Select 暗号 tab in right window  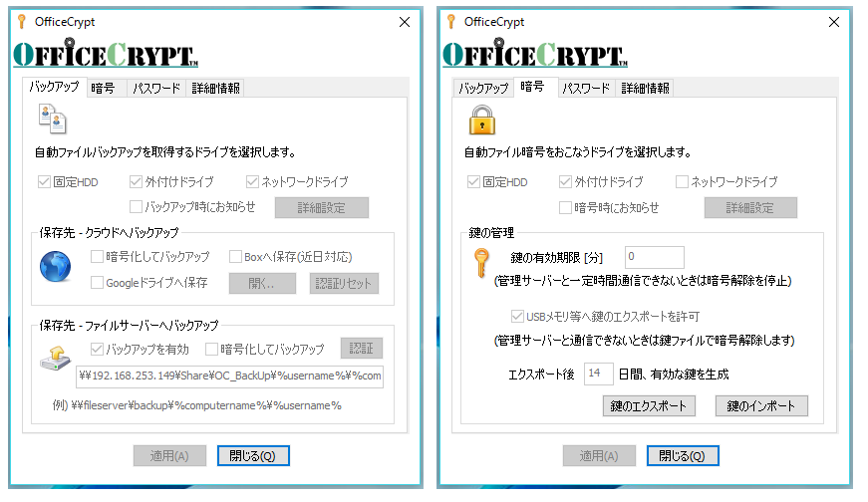(535, 87)
